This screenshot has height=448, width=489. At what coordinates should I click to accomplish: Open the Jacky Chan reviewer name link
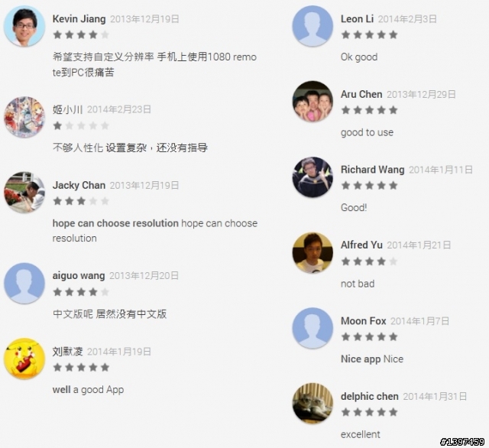tap(79, 185)
